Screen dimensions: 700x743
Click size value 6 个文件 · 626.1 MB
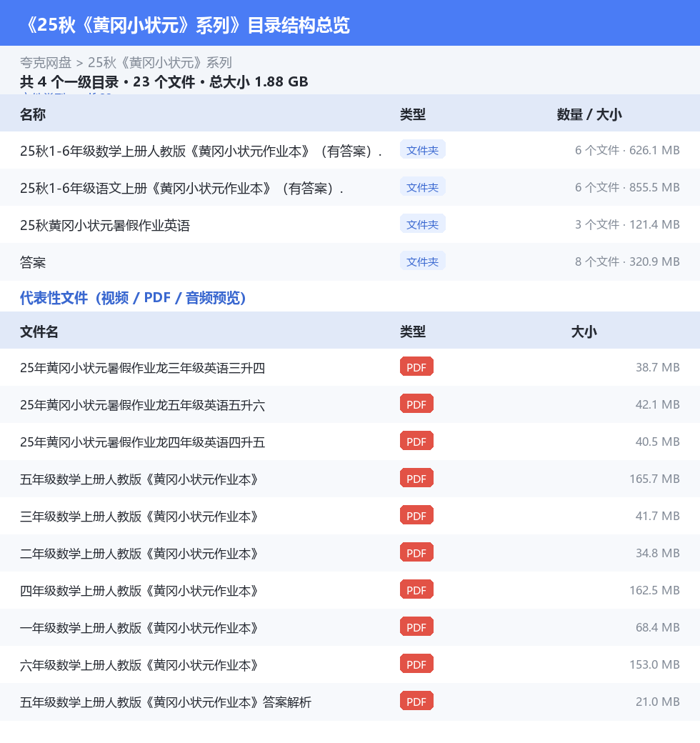tap(627, 150)
